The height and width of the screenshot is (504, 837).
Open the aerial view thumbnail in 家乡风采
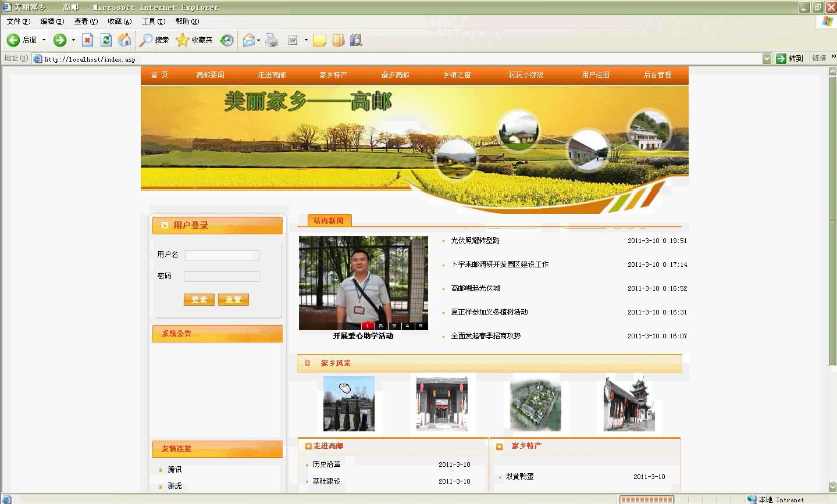point(535,404)
